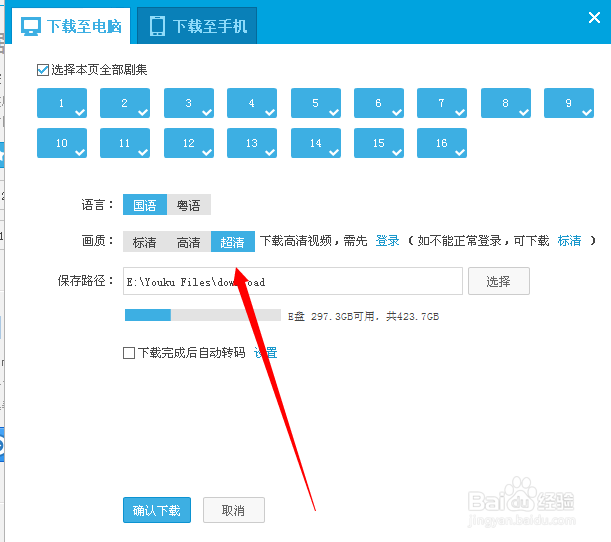
Task: Click 取消 button
Action: point(234,510)
